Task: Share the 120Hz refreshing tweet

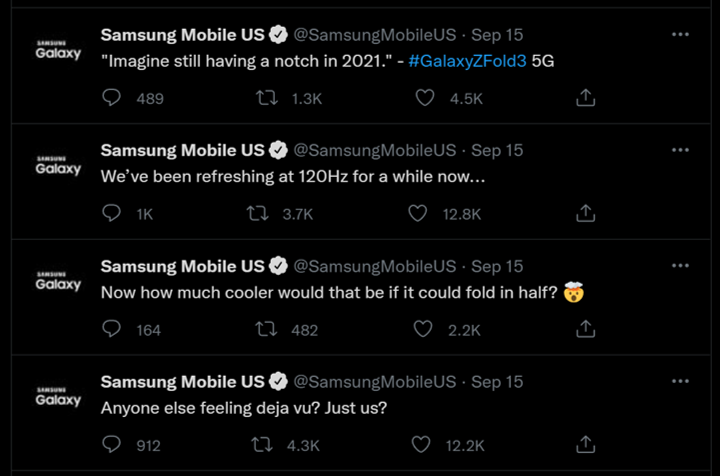Action: point(586,213)
